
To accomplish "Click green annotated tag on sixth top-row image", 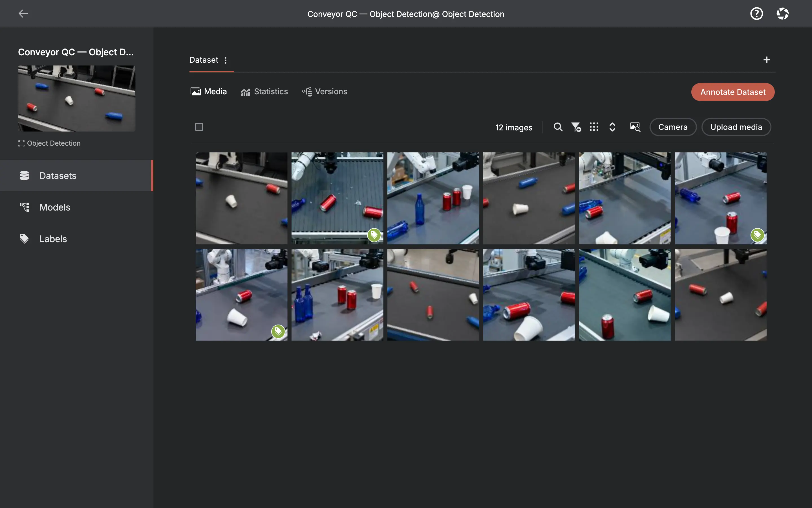I will click(757, 235).
